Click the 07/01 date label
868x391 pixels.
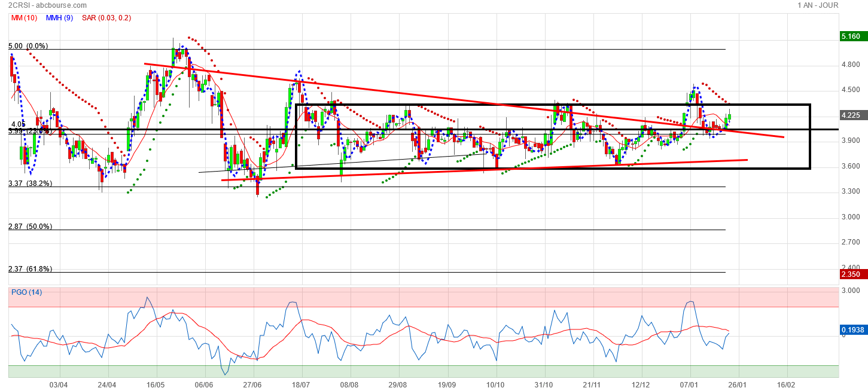(x=690, y=385)
